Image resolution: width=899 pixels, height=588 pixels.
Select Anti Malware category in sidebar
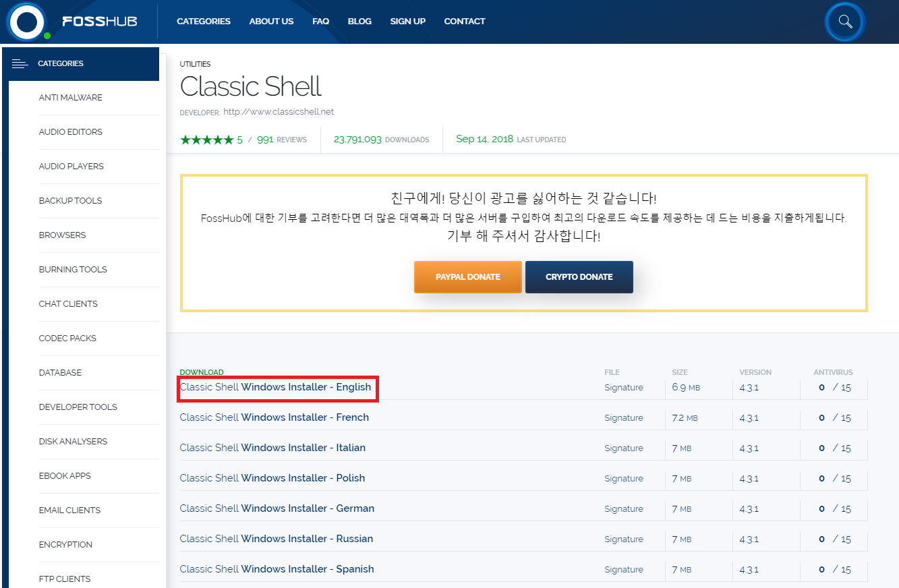(x=71, y=98)
